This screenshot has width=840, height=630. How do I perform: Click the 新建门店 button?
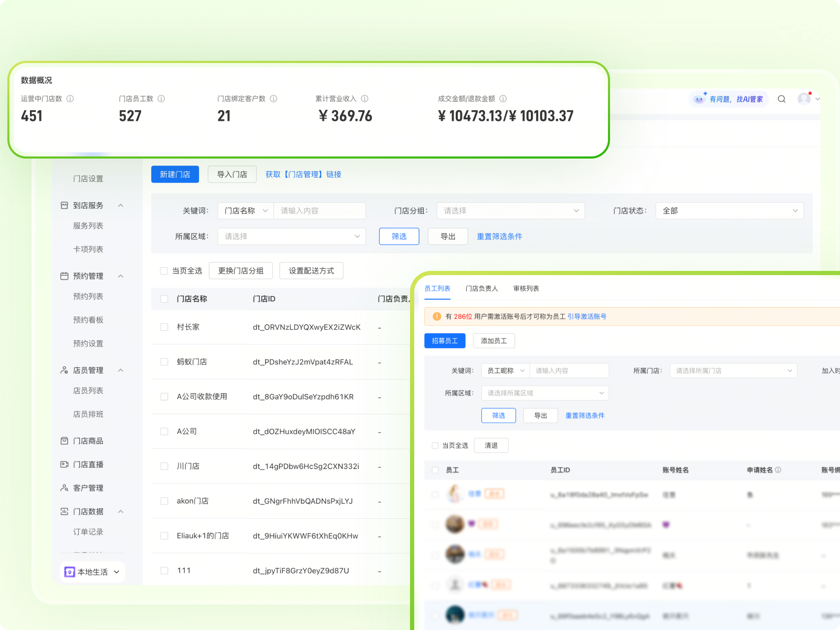175,174
